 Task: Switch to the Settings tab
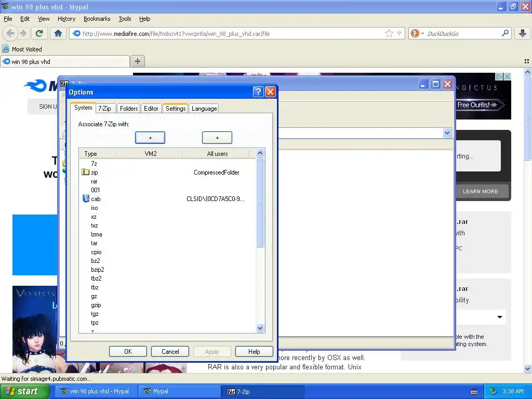tap(176, 108)
